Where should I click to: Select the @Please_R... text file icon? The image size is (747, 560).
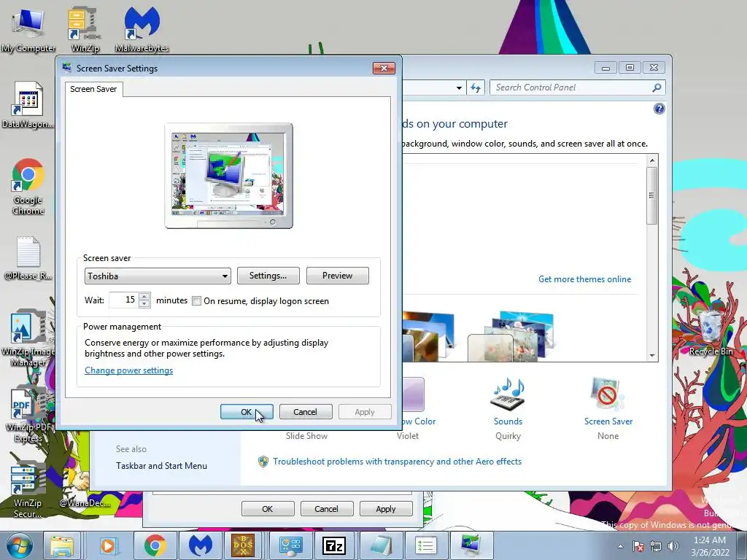pyautogui.click(x=28, y=259)
